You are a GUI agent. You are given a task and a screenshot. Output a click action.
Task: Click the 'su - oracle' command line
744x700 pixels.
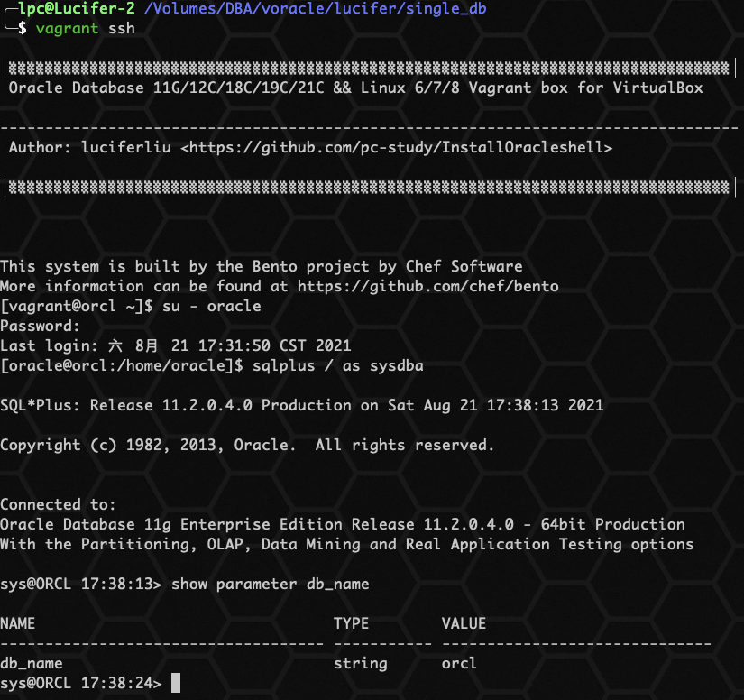(x=212, y=306)
